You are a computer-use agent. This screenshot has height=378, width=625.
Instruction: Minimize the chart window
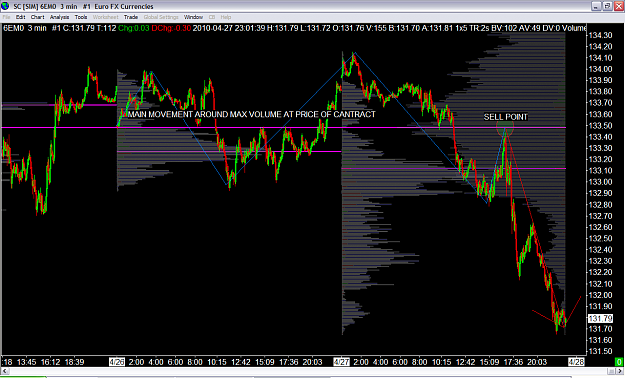(x=596, y=6)
